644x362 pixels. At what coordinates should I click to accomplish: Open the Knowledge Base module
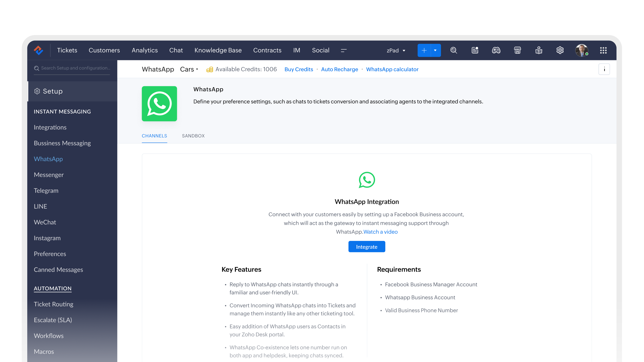click(218, 50)
